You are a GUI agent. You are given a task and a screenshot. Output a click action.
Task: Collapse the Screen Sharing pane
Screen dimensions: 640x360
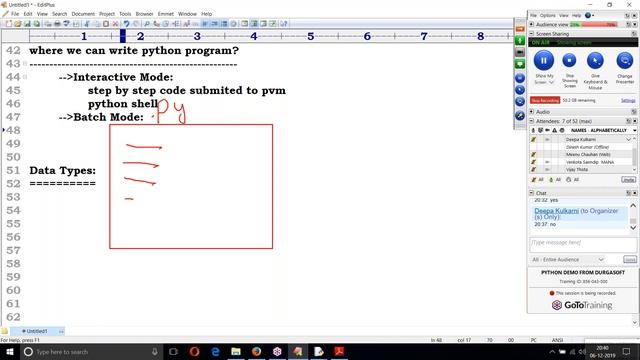point(531,33)
